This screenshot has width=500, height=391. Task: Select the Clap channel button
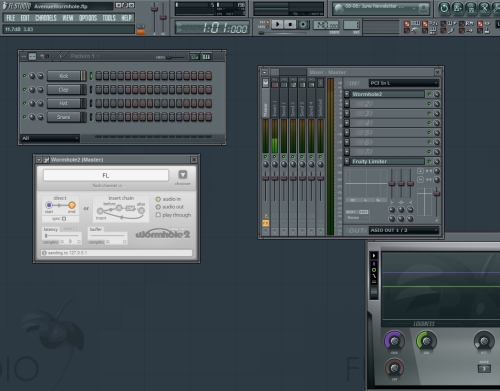coord(64,90)
